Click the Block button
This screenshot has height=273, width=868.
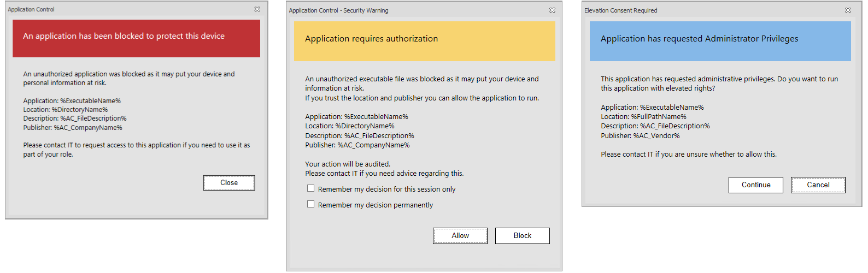[522, 236]
